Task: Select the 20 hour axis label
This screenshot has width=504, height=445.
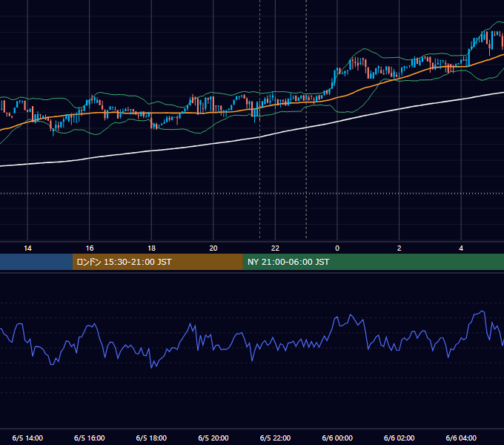Action: tap(213, 248)
